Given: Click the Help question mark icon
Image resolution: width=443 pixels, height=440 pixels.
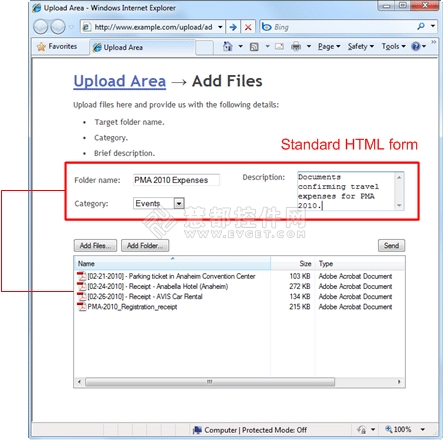Looking at the screenshot, I should click(x=416, y=46).
